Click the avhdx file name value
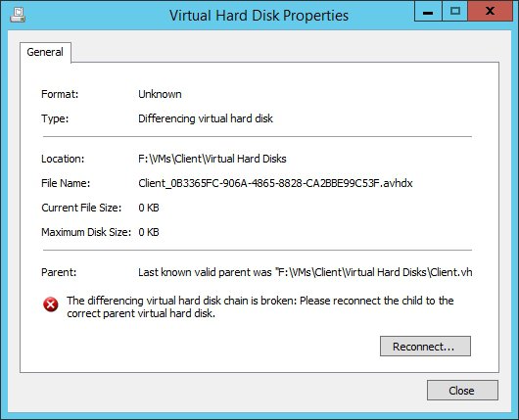 (x=275, y=183)
